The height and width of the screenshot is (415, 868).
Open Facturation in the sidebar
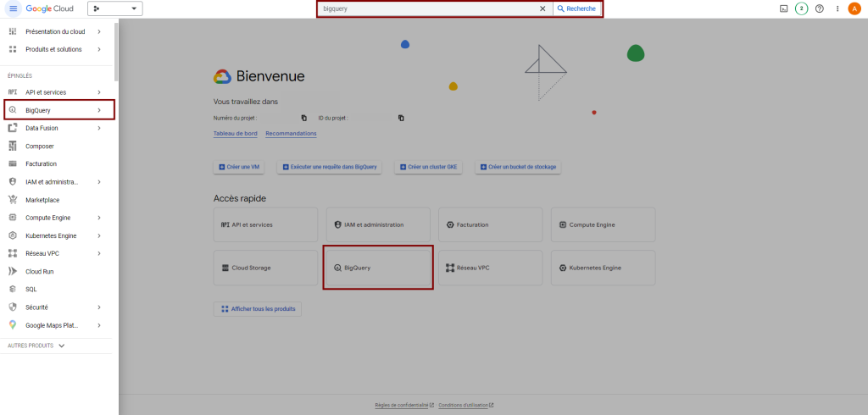pyautogui.click(x=41, y=163)
